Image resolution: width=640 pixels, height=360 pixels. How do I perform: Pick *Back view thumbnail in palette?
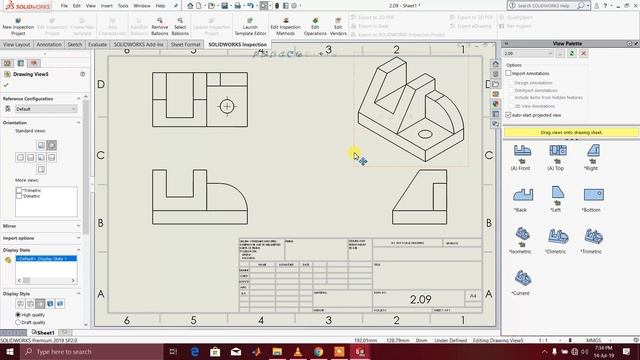522,195
